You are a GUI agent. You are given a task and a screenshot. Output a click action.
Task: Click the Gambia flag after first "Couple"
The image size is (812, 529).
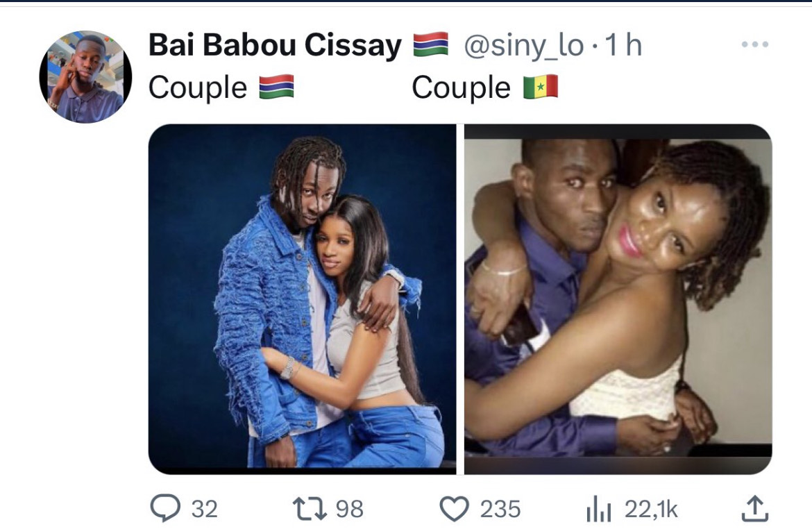point(276,87)
